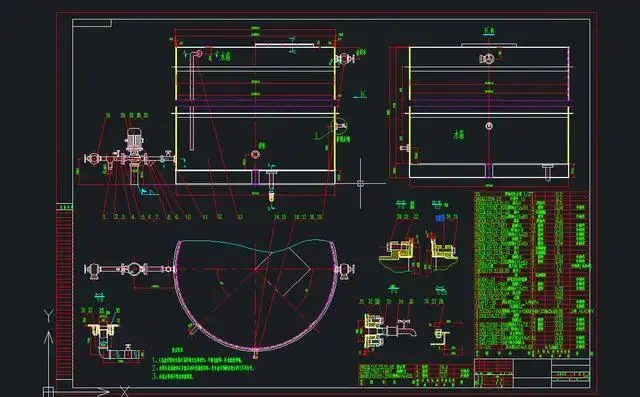The image size is (640, 397).
Task: Select the angle bracket detail near parts list
Action: pyautogui.click(x=441, y=336)
